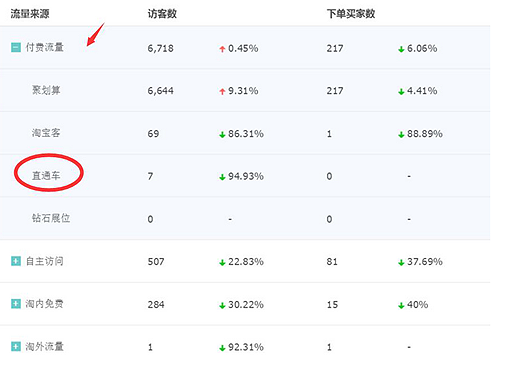Click visitor count 69 for 淘宝客
516x368 pixels.
tap(153, 134)
